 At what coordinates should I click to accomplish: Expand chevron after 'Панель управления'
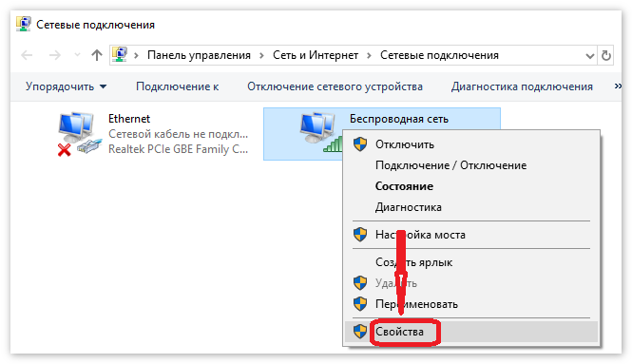(261, 56)
